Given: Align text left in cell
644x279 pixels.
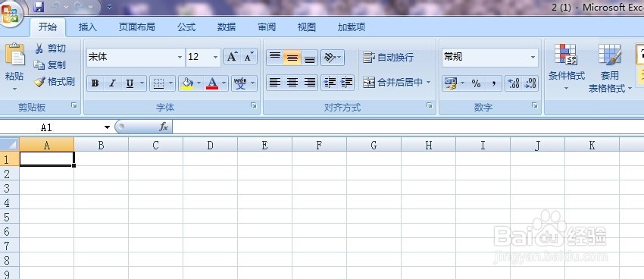Looking at the screenshot, I should pos(275,83).
